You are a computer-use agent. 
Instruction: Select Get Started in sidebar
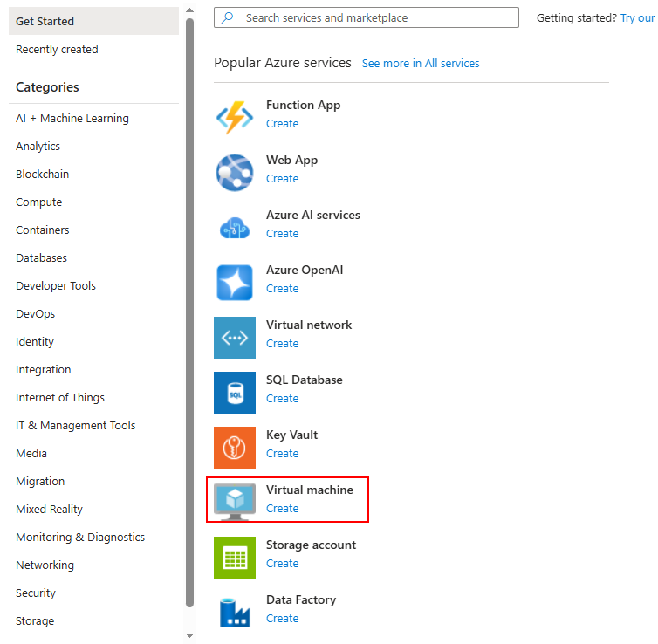tap(93, 21)
